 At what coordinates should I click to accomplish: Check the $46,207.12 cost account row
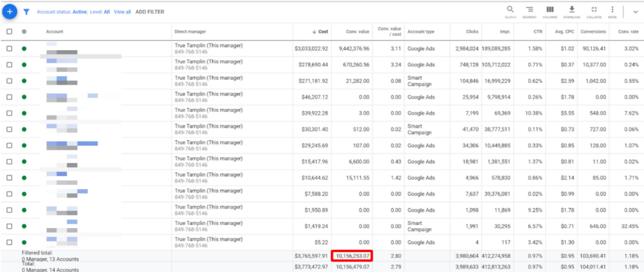[9, 97]
